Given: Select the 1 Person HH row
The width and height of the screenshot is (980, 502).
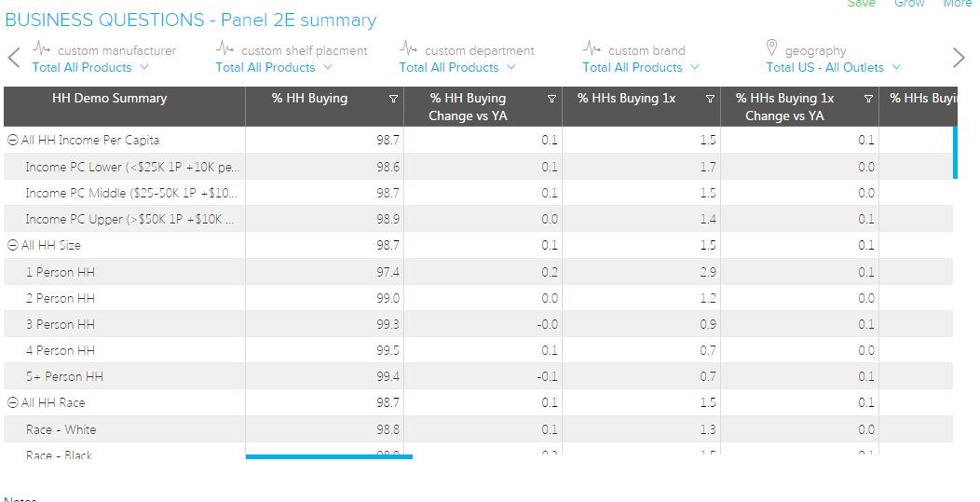Looking at the screenshot, I should click(60, 272).
